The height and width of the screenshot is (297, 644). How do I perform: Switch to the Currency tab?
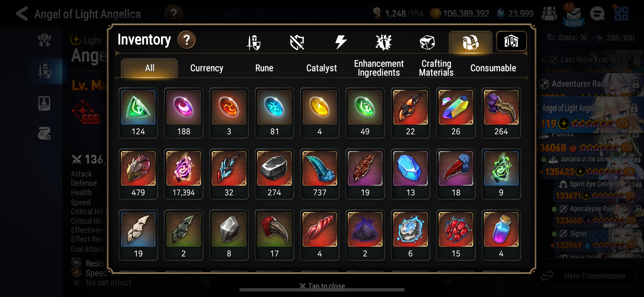point(207,68)
